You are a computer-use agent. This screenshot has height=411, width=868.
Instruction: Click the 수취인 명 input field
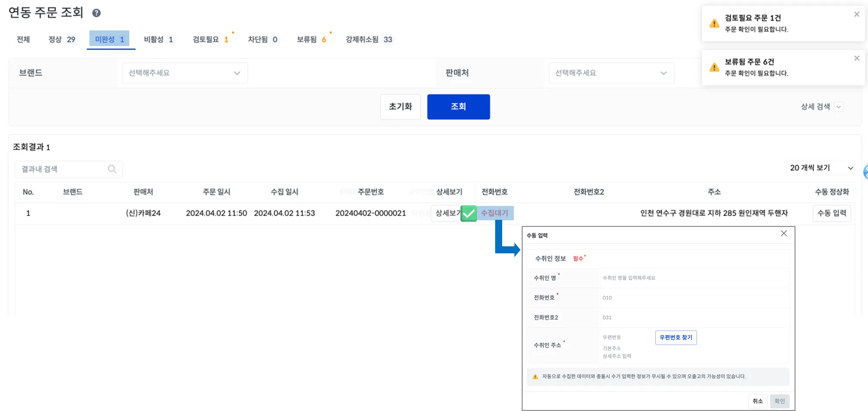pyautogui.click(x=694, y=278)
